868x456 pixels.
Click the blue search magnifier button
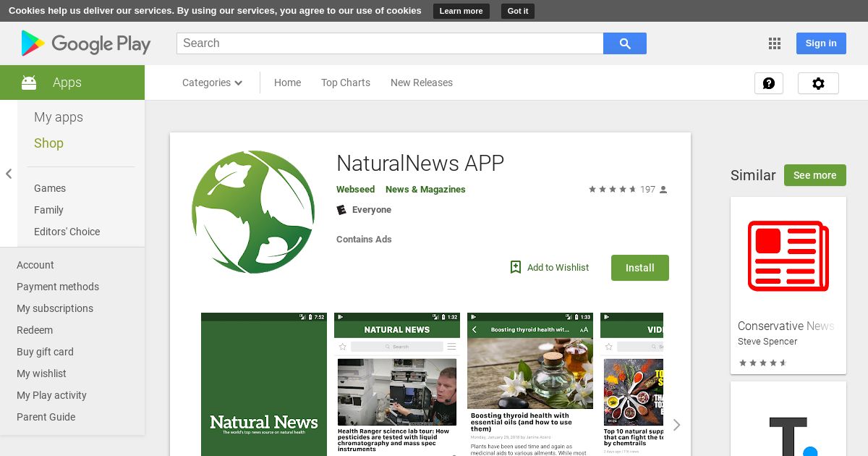tap(625, 43)
